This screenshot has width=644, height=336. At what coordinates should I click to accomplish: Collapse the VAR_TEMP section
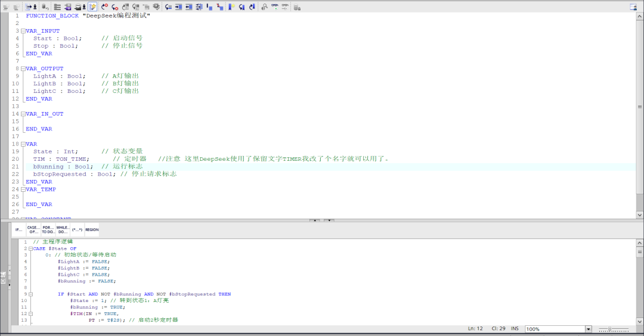(23, 189)
